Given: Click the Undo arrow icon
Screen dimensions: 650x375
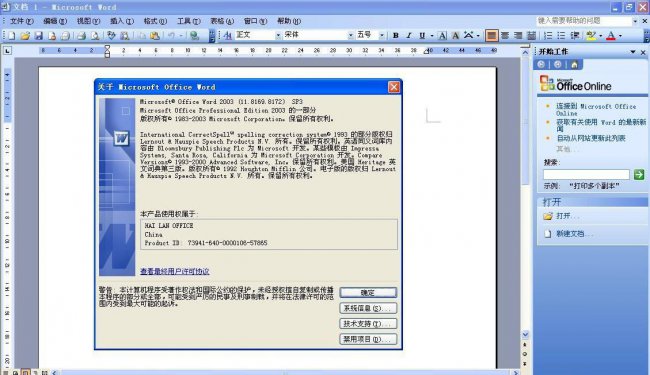Looking at the screenshot, I should click(x=171, y=36).
